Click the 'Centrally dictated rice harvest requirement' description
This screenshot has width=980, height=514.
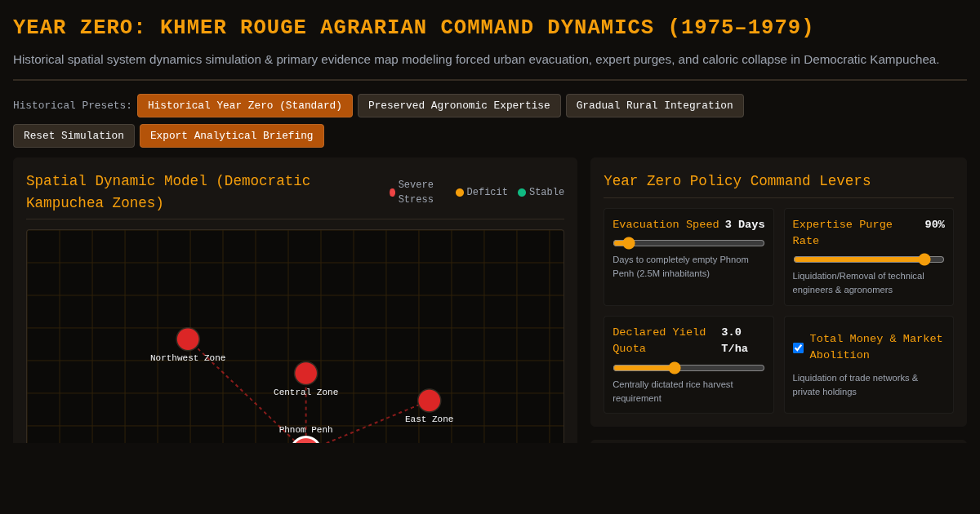[x=673, y=391]
